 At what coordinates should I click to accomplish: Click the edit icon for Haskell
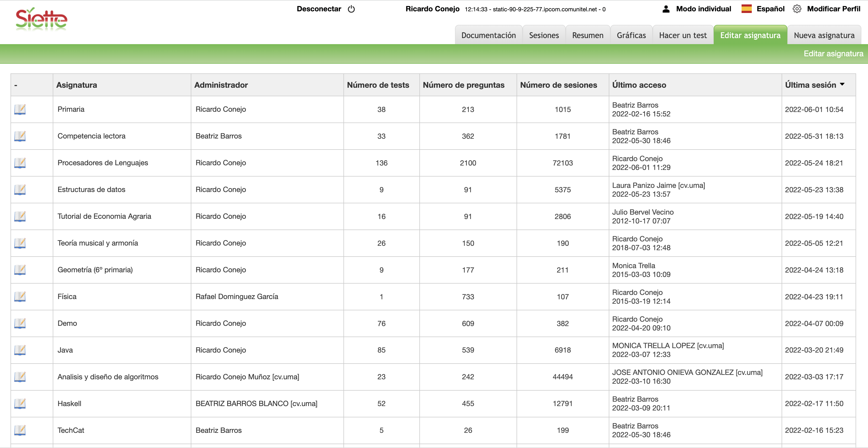[20, 404]
